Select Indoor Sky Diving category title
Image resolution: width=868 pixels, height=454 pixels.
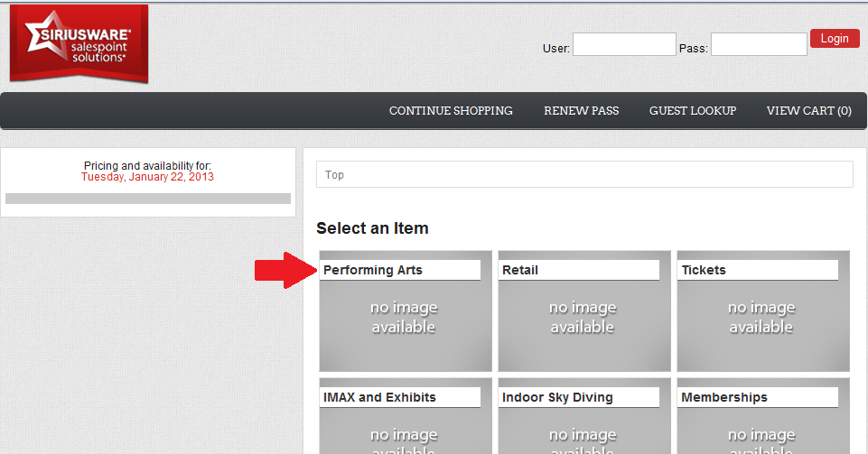(x=557, y=397)
